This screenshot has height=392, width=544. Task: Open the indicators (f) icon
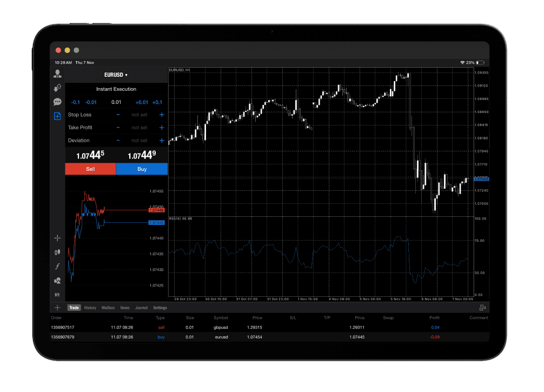tap(57, 266)
